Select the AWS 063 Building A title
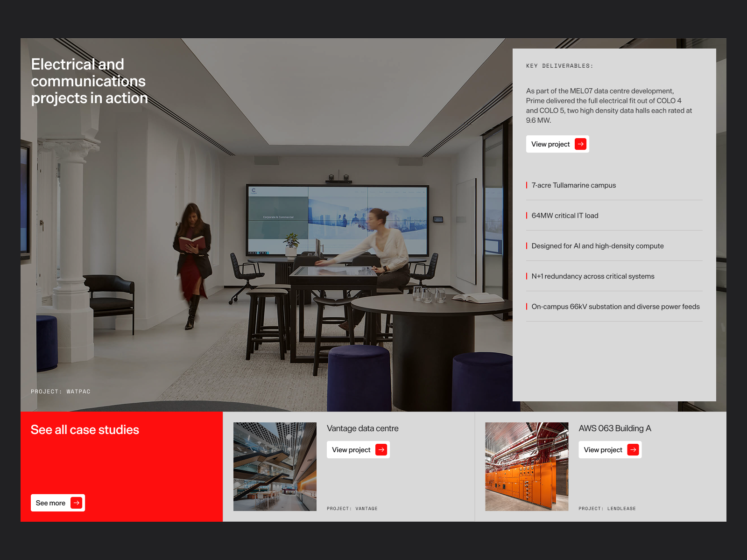This screenshot has height=560, width=747. coord(615,428)
